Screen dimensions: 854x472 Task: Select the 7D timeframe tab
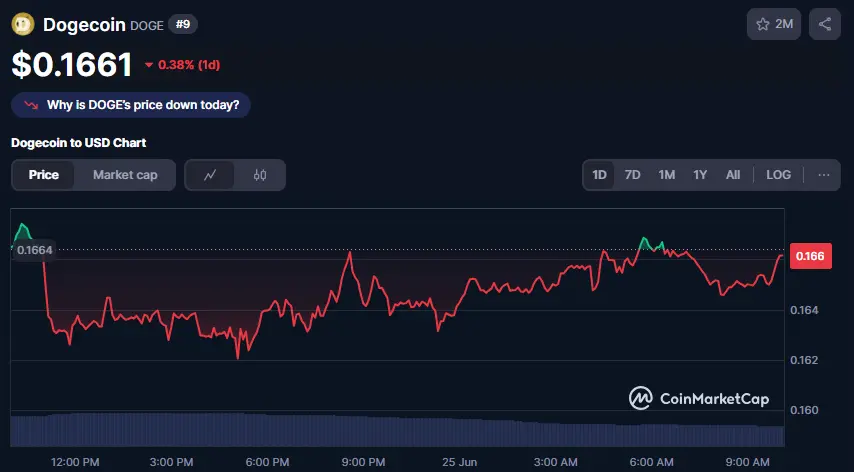click(x=632, y=175)
